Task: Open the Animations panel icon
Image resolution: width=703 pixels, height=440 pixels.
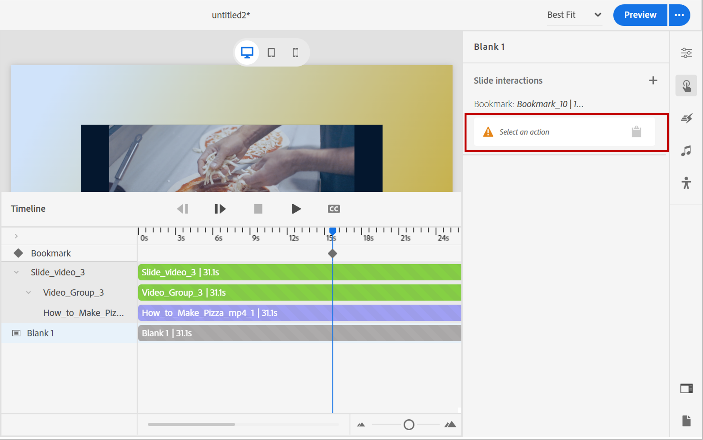Action: point(686,118)
